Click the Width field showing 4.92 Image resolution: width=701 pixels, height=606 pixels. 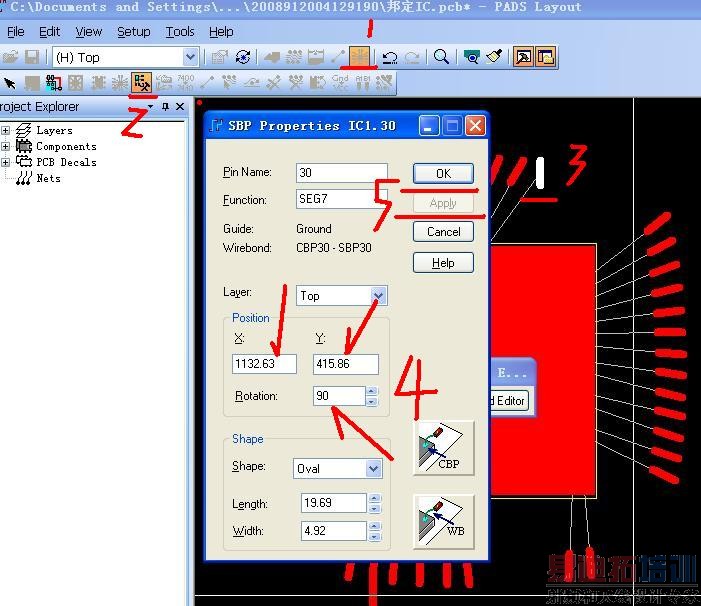click(x=334, y=531)
